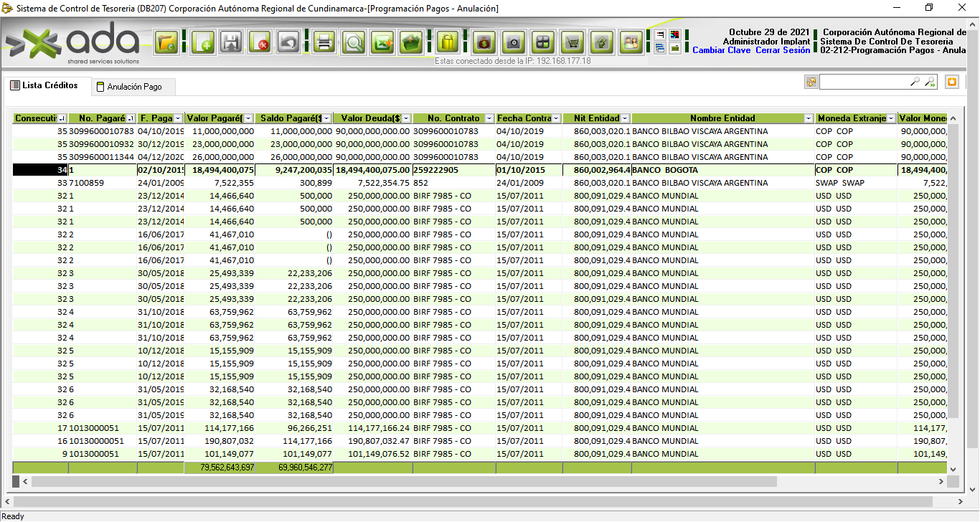Click the orange square icon beside the search box
Screen dimensions: 980x522
tap(952, 82)
